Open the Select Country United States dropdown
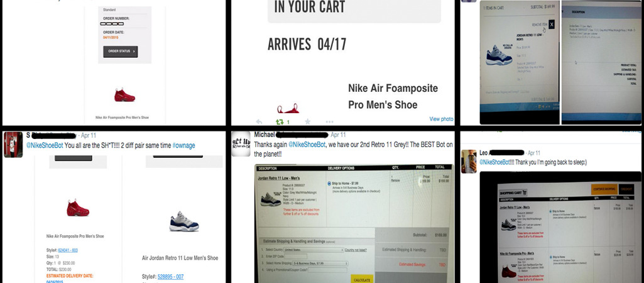 (x=314, y=250)
